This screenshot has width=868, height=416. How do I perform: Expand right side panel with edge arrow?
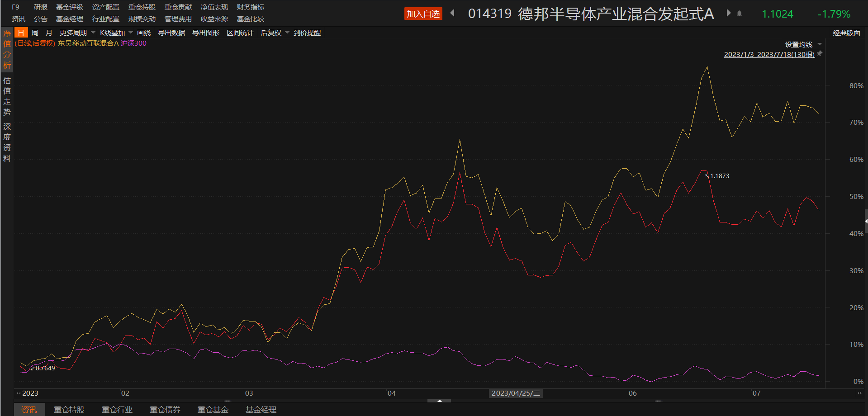coord(866,221)
